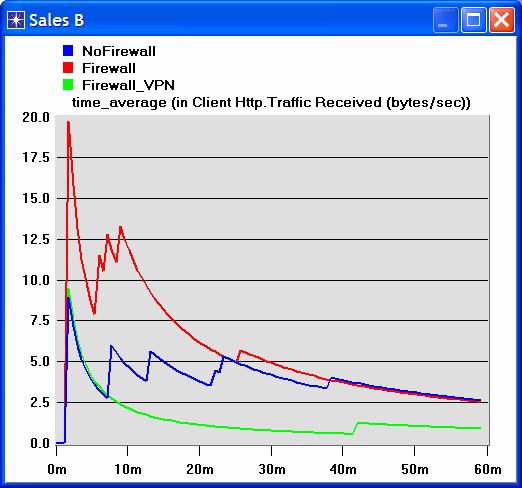Image resolution: width=522 pixels, height=488 pixels.
Task: Click the 15.0 y-axis label
Action: [36, 198]
